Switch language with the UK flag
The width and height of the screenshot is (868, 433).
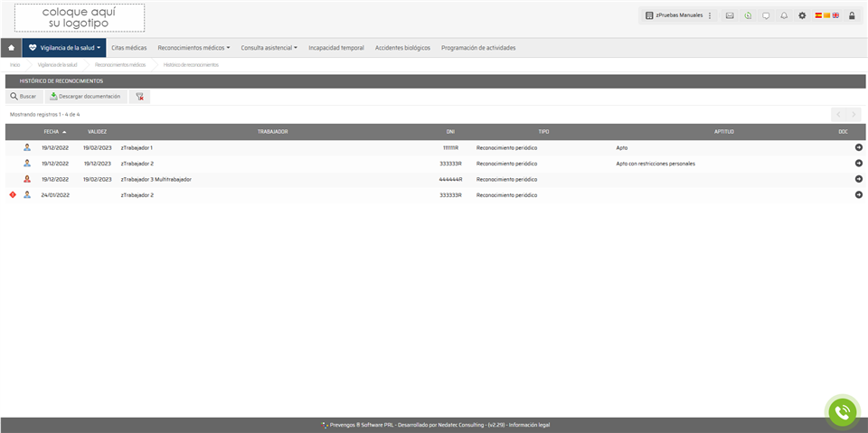point(836,15)
